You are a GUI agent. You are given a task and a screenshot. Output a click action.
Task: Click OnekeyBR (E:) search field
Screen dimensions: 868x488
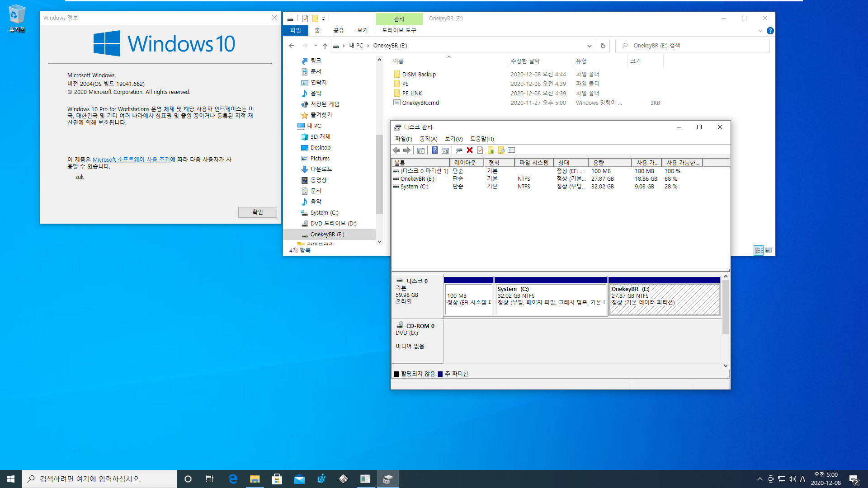[x=693, y=46]
